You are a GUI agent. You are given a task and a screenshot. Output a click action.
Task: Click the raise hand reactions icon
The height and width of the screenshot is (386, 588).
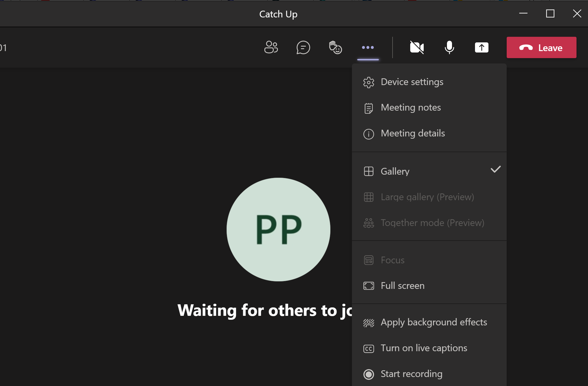click(x=335, y=47)
